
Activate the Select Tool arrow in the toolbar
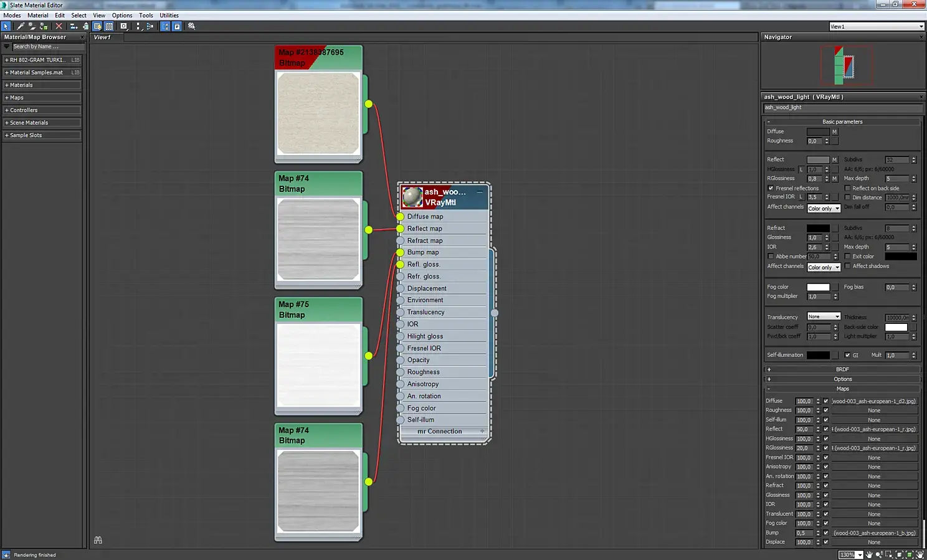tap(6, 26)
